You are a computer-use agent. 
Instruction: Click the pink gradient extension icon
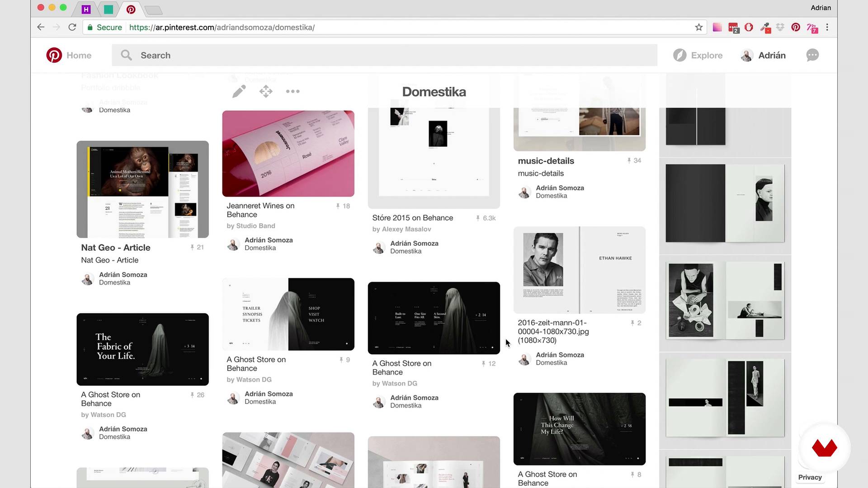point(717,27)
